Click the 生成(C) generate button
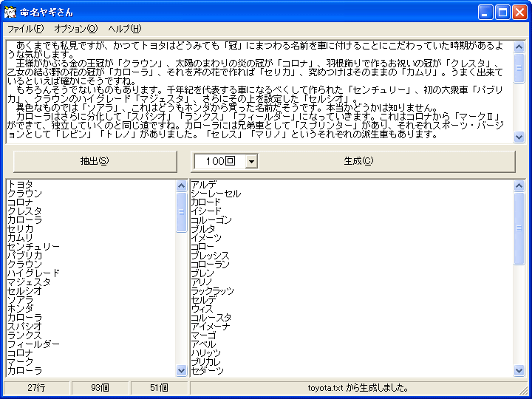The width and height of the screenshot is (532, 399). tap(358, 161)
